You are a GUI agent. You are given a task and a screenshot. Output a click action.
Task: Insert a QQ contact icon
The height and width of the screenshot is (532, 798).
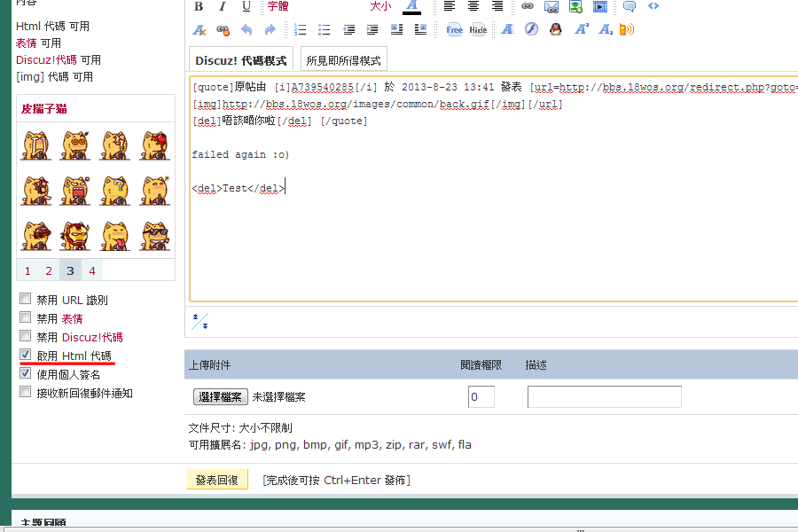(x=556, y=29)
